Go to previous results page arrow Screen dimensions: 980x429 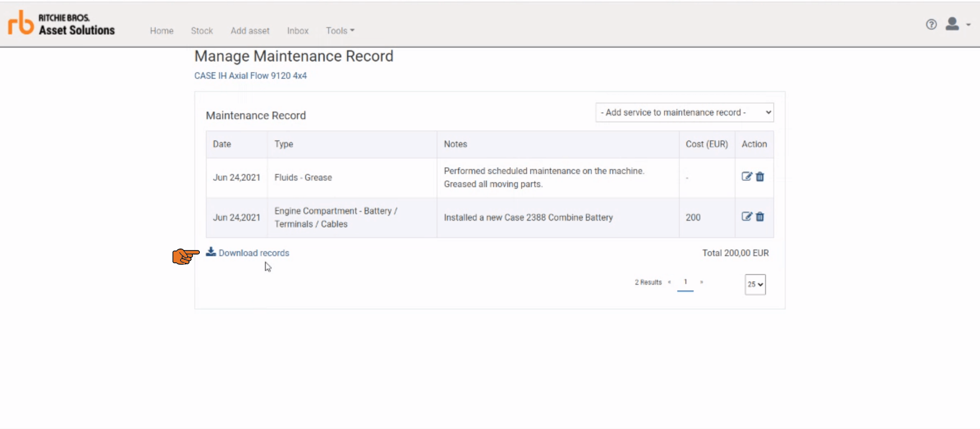tap(669, 282)
